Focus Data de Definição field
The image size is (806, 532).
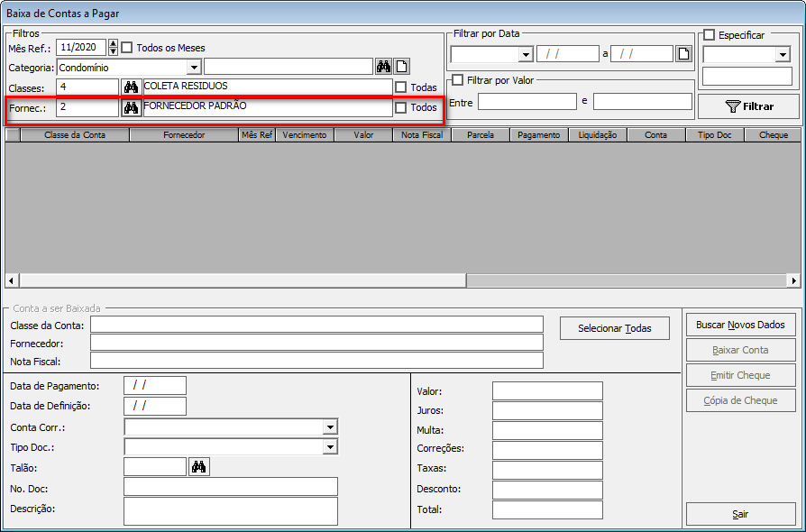coord(155,406)
